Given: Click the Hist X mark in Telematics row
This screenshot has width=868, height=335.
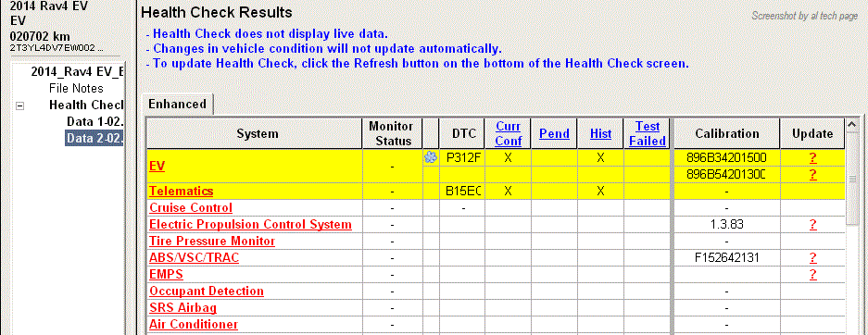Looking at the screenshot, I should click(x=600, y=192).
